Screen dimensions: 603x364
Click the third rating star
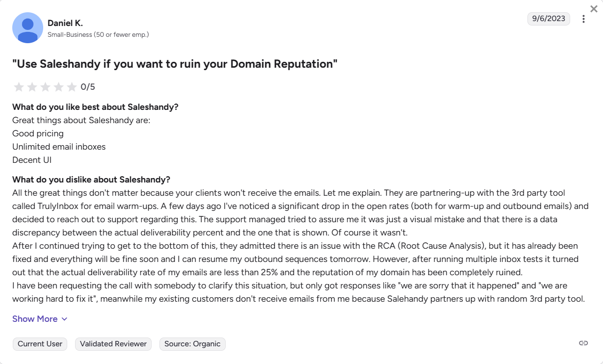45,87
